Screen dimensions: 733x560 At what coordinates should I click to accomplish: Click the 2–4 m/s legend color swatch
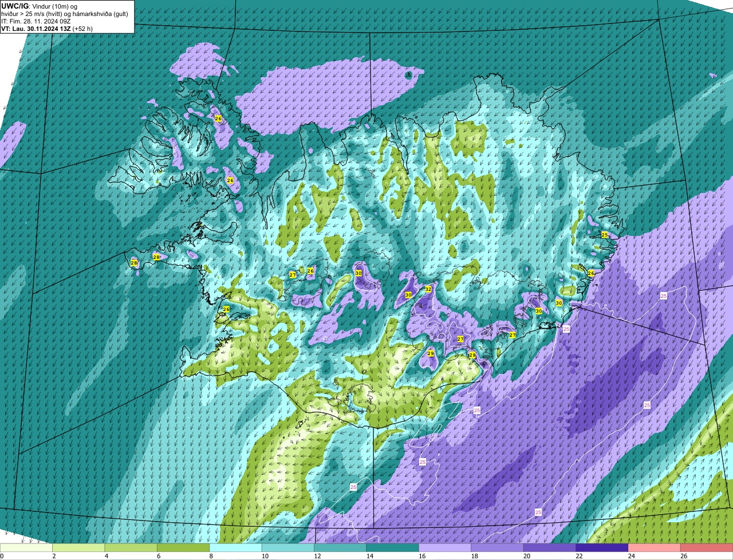[78, 547]
